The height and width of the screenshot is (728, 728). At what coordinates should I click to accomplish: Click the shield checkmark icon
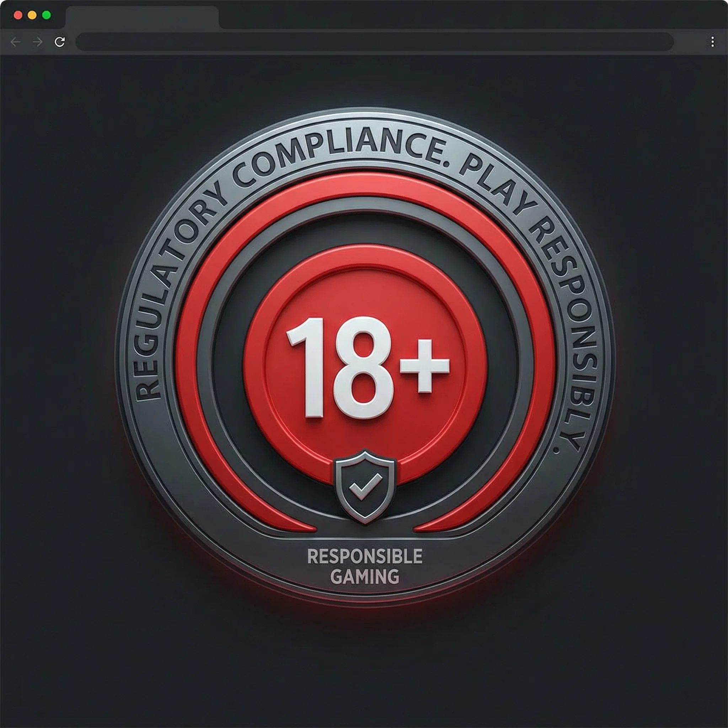[365, 487]
